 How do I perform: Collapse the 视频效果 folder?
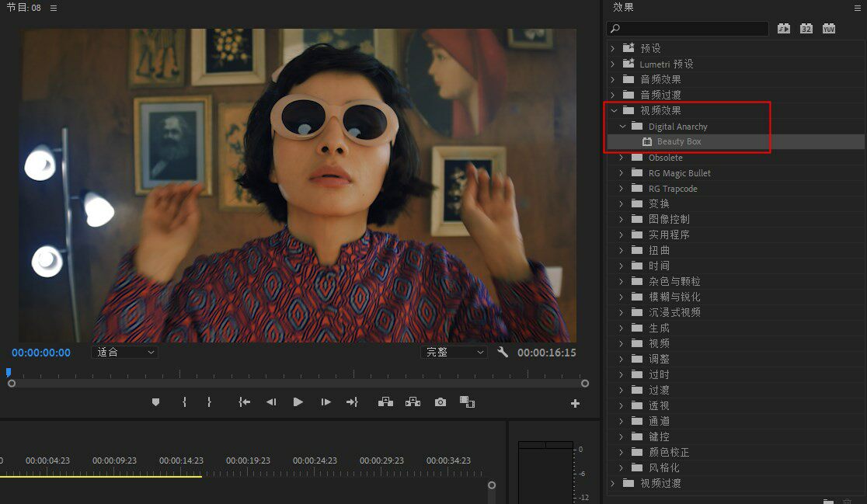click(614, 111)
